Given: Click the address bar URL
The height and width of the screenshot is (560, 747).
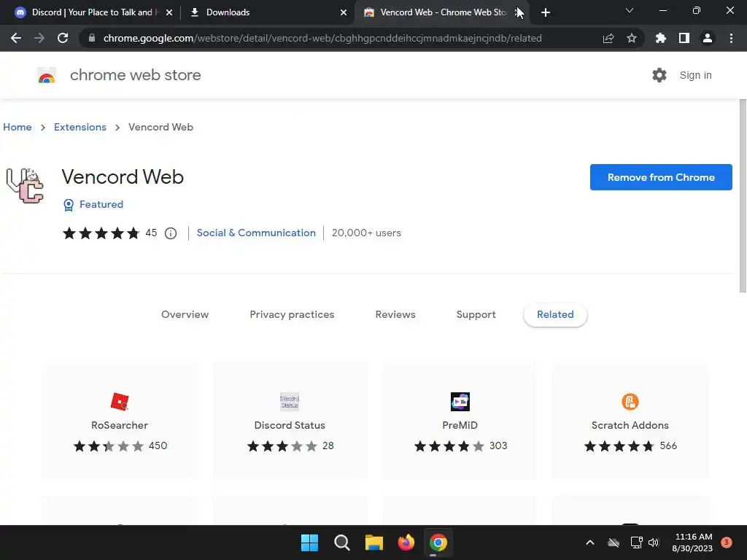Looking at the screenshot, I should [322, 38].
